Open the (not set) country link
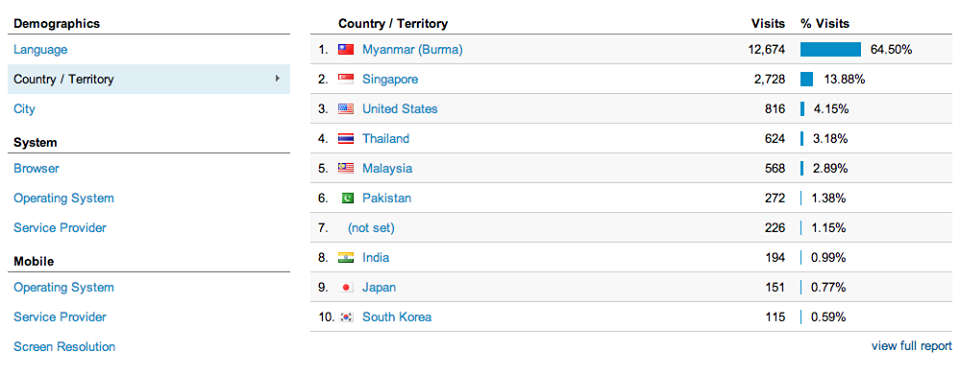This screenshot has height=374, width=960. click(x=371, y=228)
